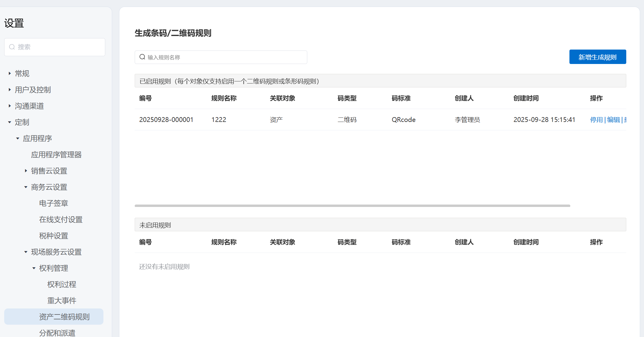
Task: Go to 在线支付设置 page
Action: 61,220
